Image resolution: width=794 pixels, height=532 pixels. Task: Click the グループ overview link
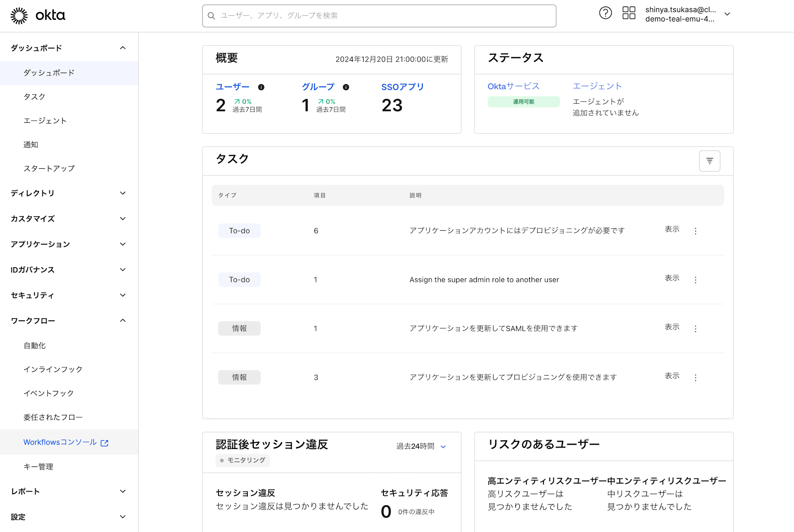point(318,87)
